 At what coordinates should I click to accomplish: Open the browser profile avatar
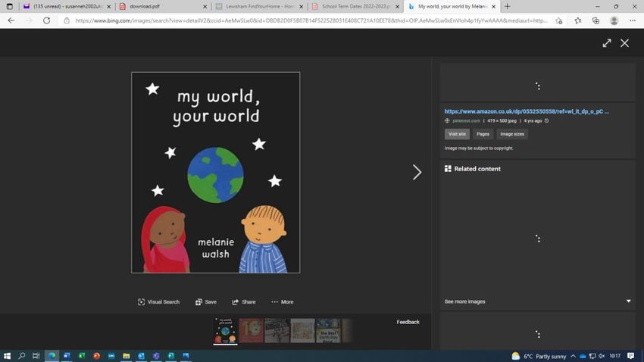point(614,20)
